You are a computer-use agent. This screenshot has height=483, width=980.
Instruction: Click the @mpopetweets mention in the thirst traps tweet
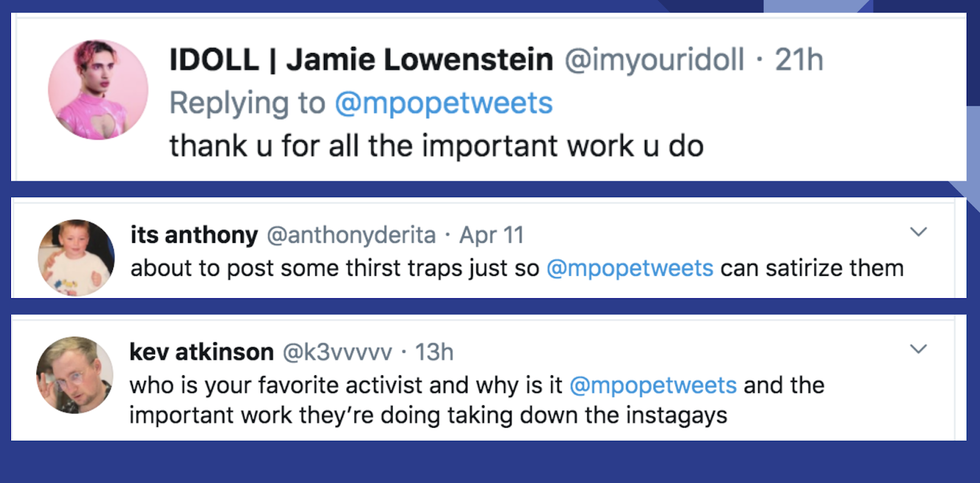[630, 268]
